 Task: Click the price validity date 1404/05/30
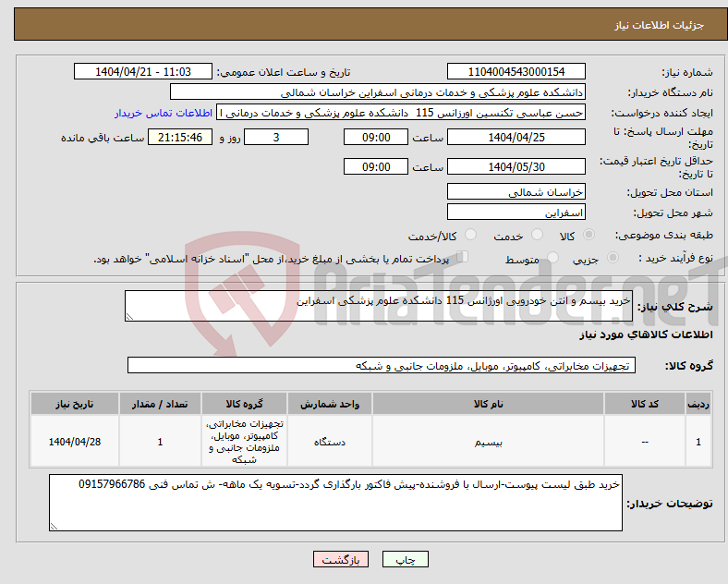pyautogui.click(x=516, y=166)
